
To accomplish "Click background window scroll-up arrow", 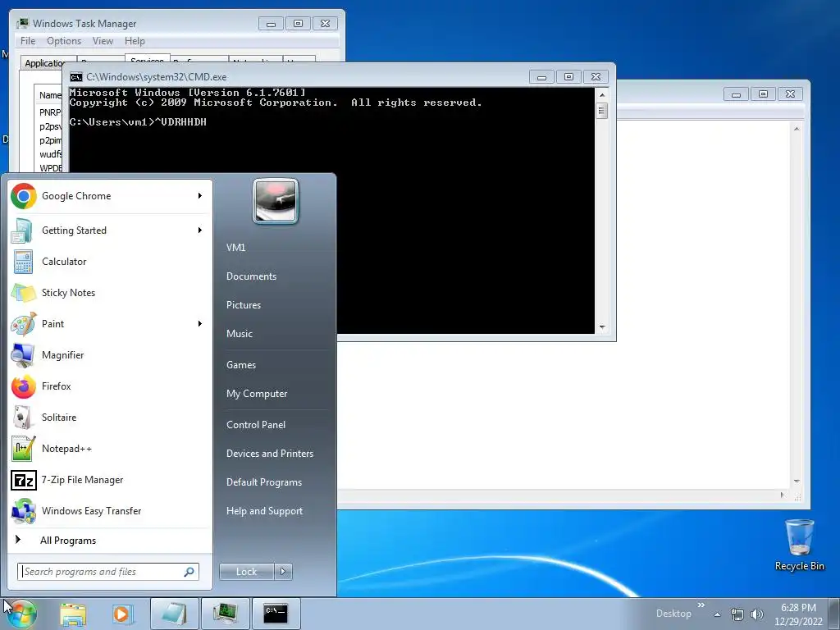I will pos(797,129).
